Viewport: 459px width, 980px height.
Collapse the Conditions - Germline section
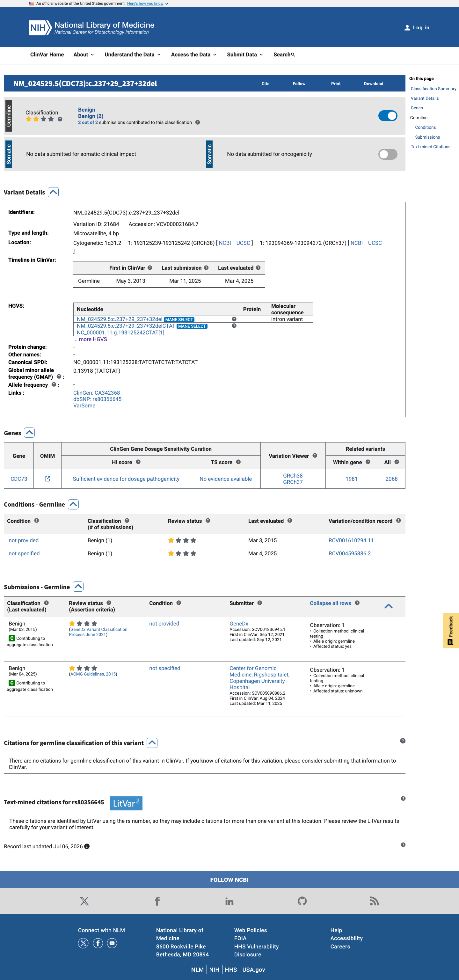pos(73,504)
